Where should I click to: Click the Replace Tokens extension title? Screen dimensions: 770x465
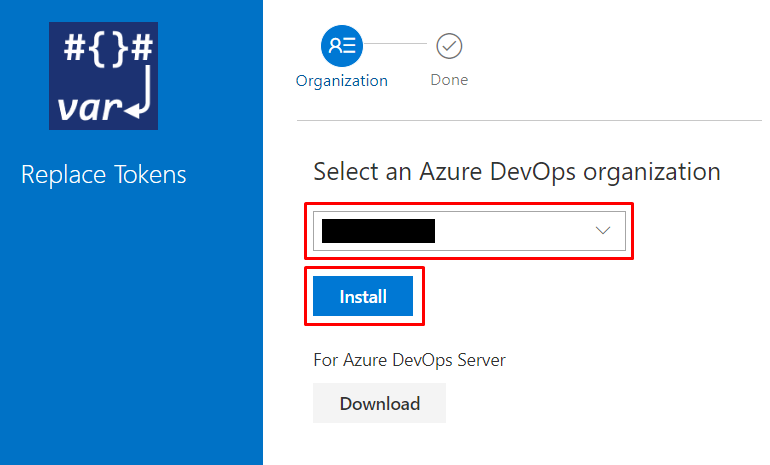point(104,175)
